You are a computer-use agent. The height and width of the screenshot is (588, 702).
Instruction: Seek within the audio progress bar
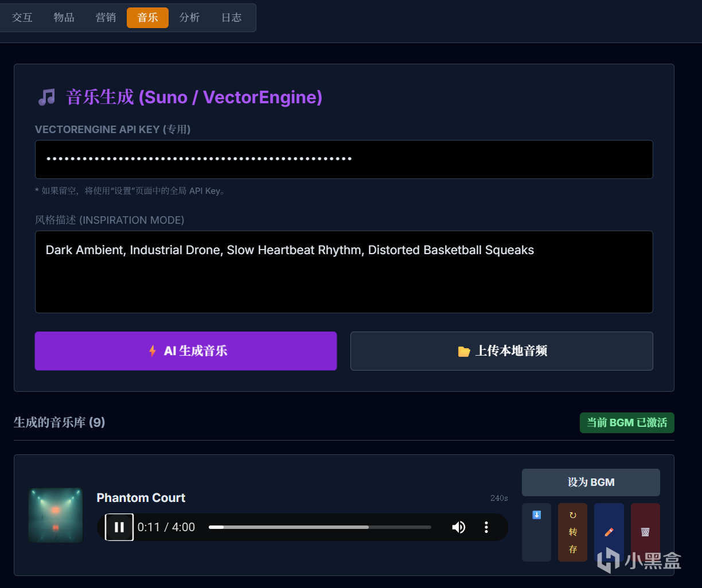(319, 527)
